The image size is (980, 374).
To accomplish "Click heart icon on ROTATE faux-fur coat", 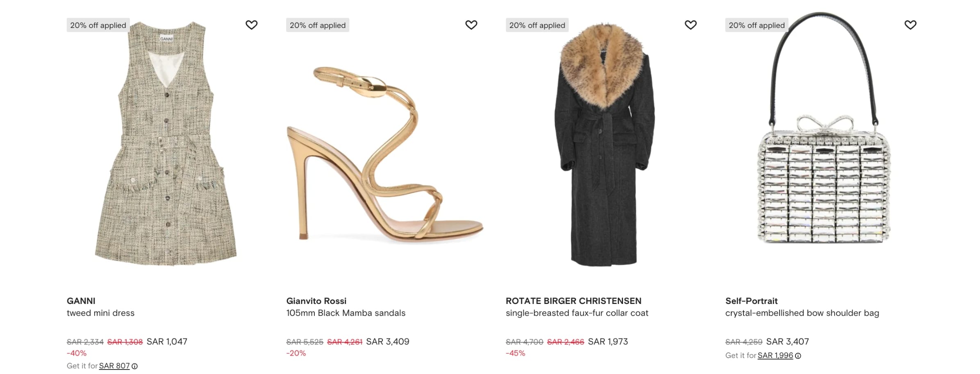I will pos(691,25).
